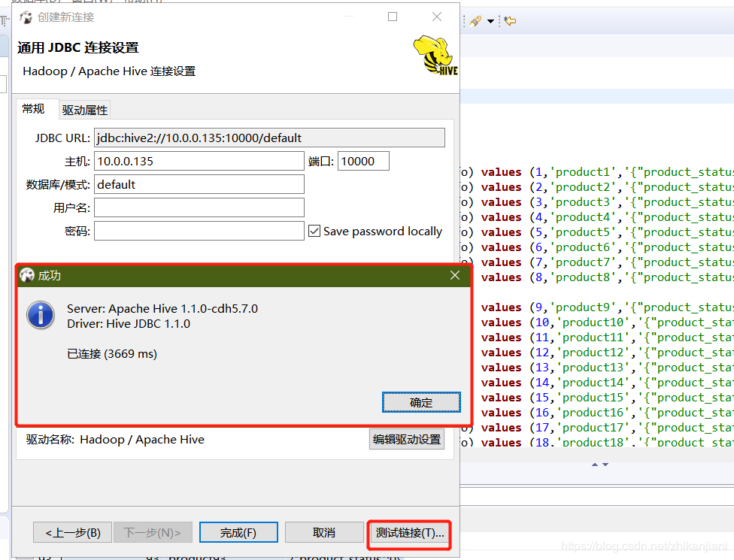
Task: Select the 常规 tab
Action: pos(33,109)
